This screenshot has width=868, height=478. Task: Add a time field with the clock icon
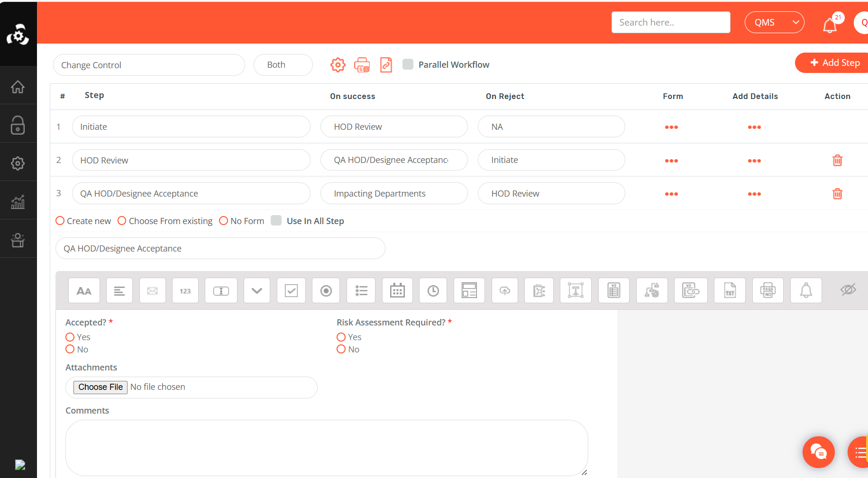pyautogui.click(x=432, y=290)
